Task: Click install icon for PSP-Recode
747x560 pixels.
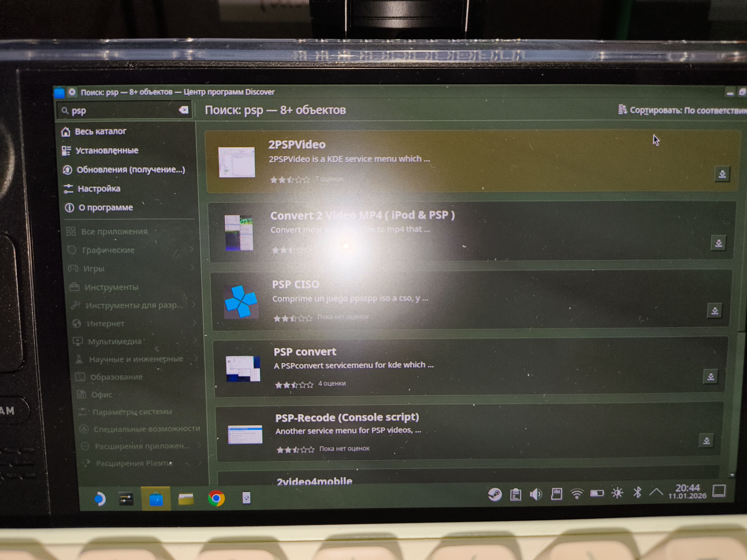Action: coord(707,441)
